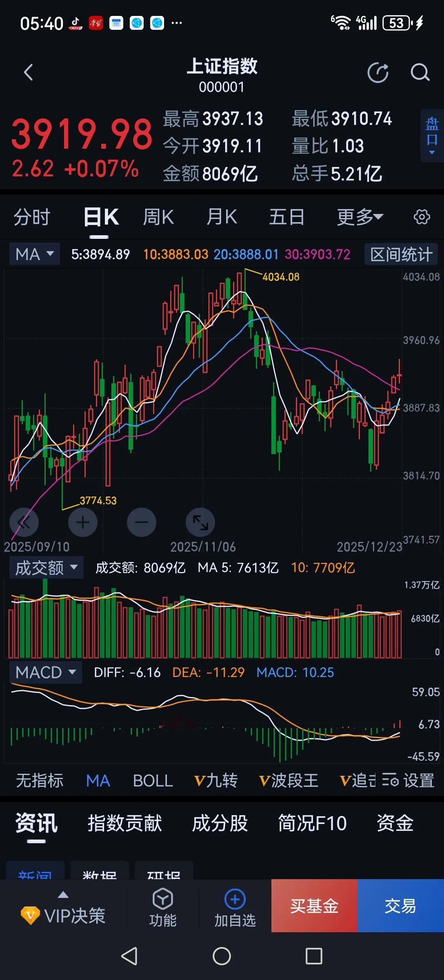Zoom out chart with minus button
Image resolution: width=444 pixels, height=980 pixels.
point(142,522)
